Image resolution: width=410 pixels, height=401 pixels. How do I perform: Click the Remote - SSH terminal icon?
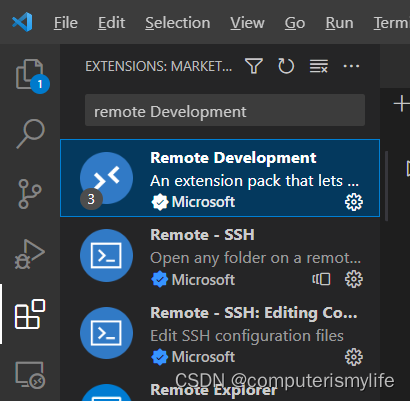(x=106, y=256)
